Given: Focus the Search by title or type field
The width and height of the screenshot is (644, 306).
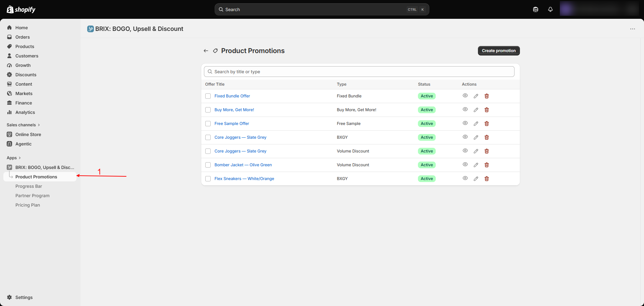Looking at the screenshot, I should click(x=359, y=72).
